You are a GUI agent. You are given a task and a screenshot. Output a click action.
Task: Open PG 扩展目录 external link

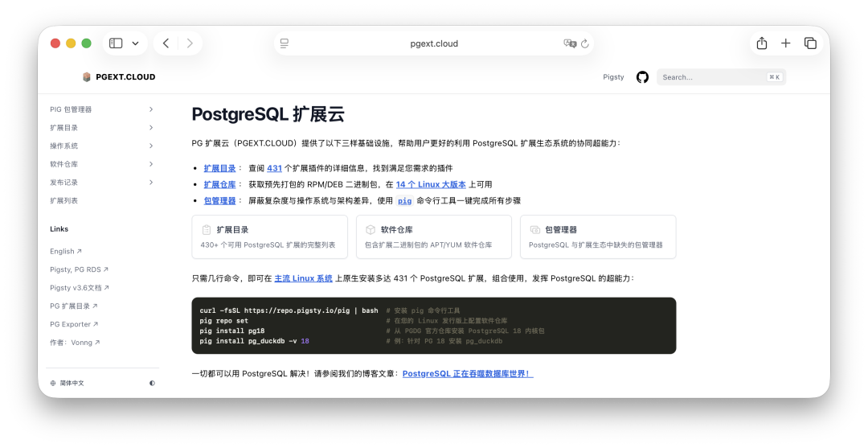[74, 306]
